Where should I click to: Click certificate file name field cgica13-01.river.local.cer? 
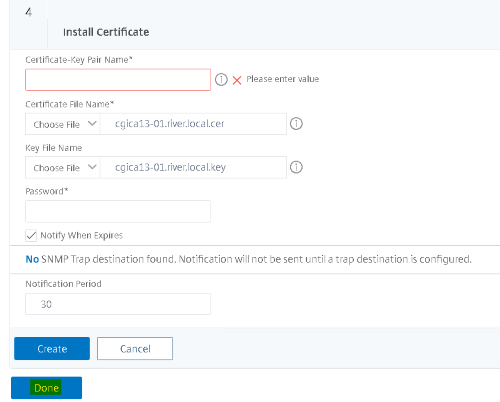click(x=193, y=124)
